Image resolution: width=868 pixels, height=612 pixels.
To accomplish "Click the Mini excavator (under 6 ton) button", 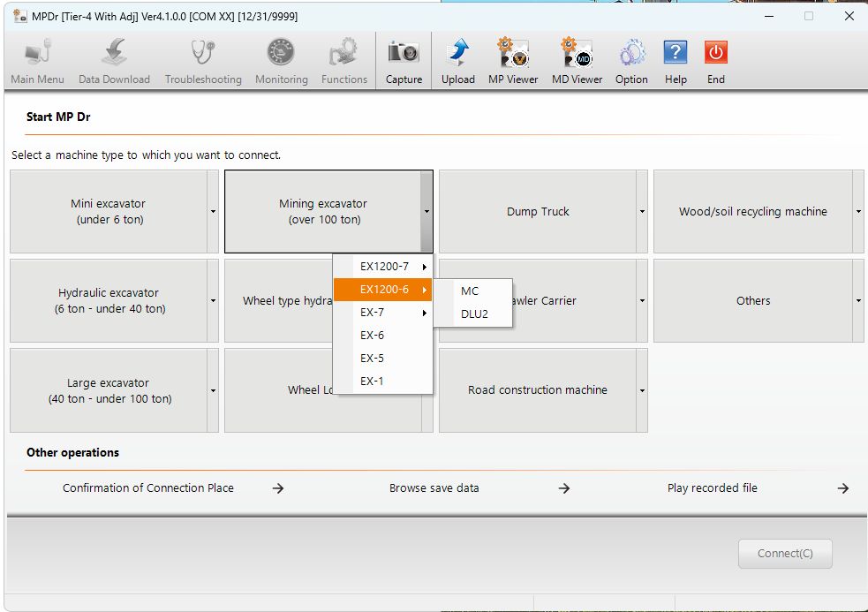I will 109,212.
